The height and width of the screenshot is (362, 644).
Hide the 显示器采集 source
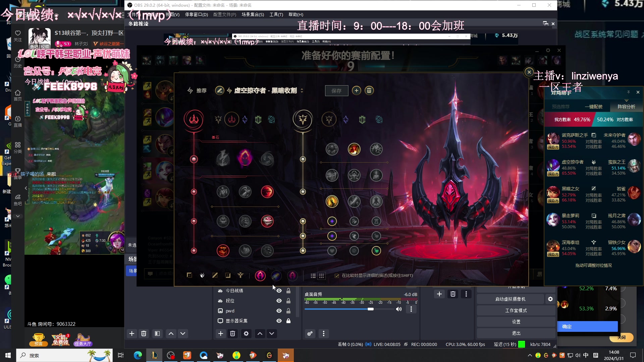pos(279,321)
